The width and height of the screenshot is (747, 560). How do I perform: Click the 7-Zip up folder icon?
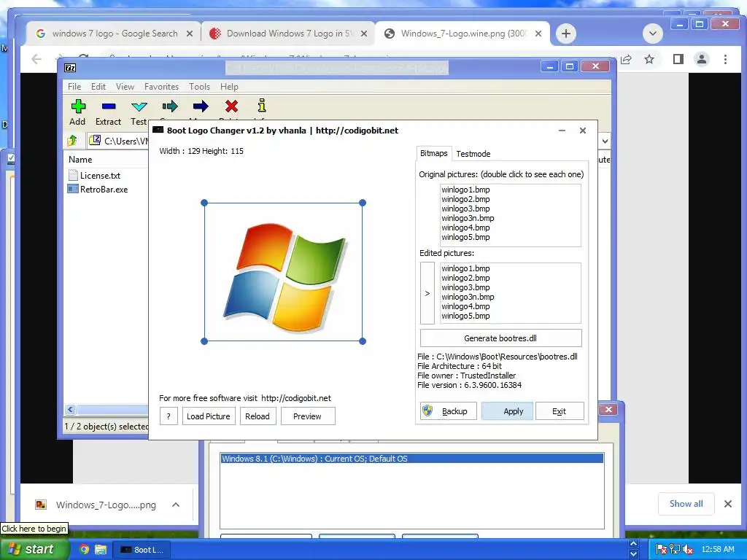tap(72, 141)
